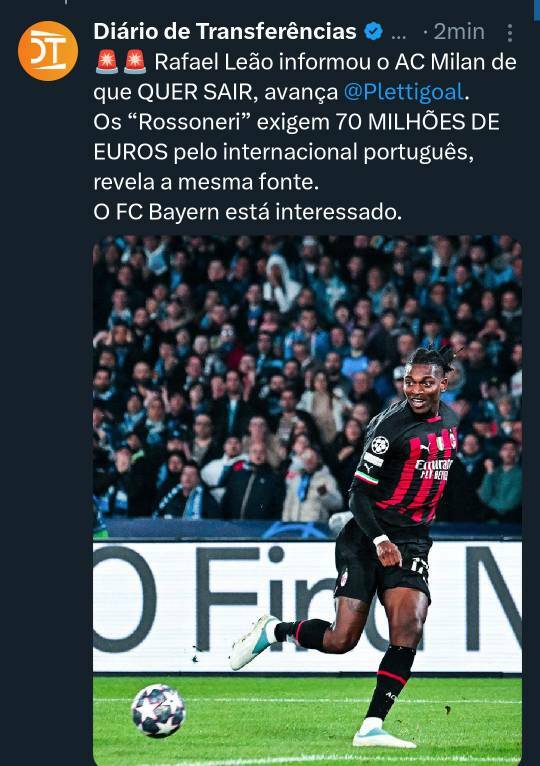This screenshot has height=766, width=540.
Task: Click the second red siren emoji
Action: coord(135,62)
